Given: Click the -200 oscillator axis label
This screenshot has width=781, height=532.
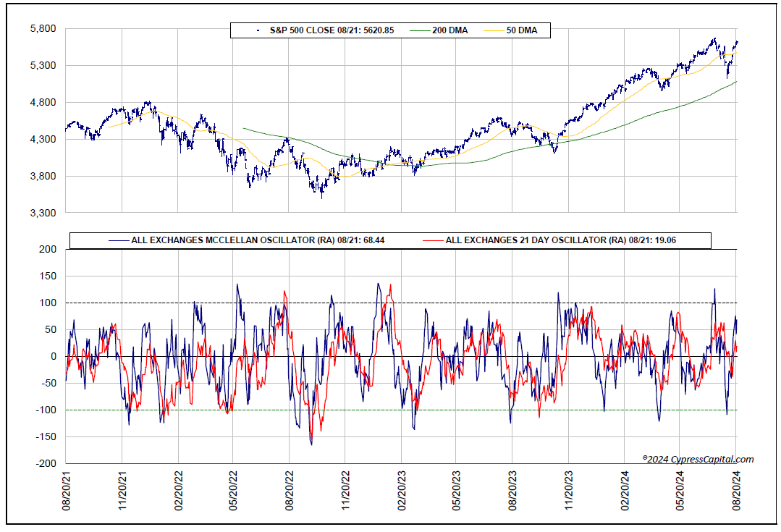Looking at the screenshot, I should (x=46, y=463).
